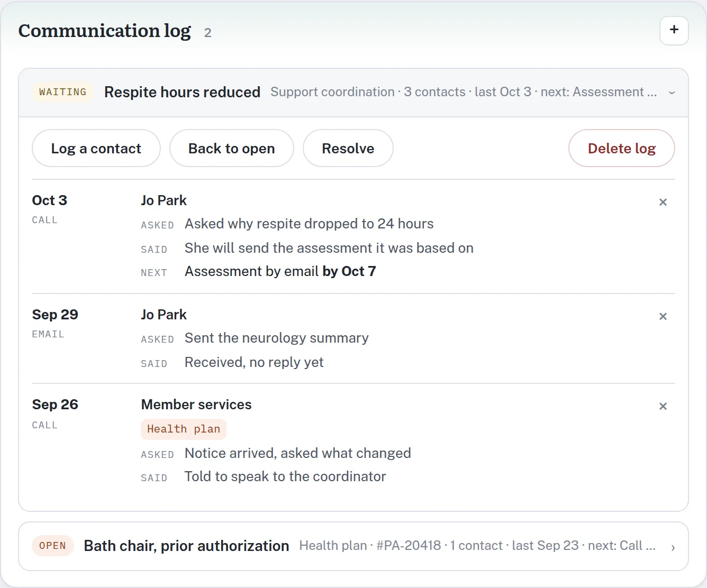Select the WAITING status badge
707x588 pixels.
(62, 92)
